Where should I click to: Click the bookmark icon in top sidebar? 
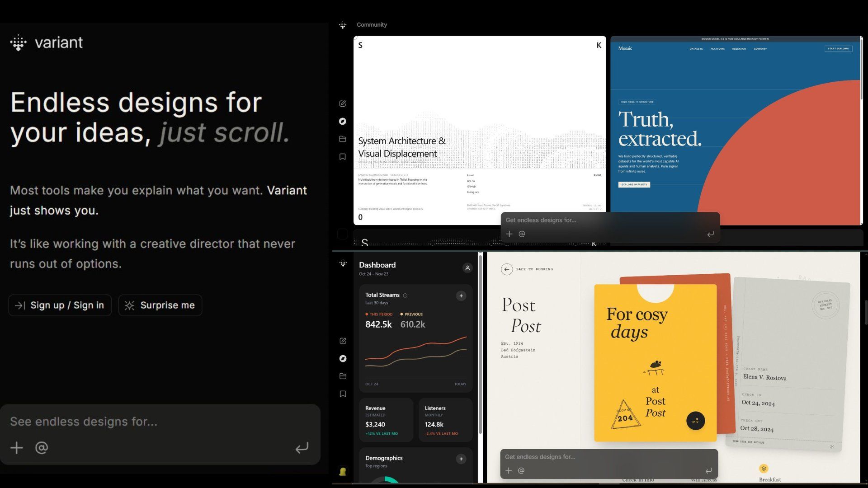[343, 157]
